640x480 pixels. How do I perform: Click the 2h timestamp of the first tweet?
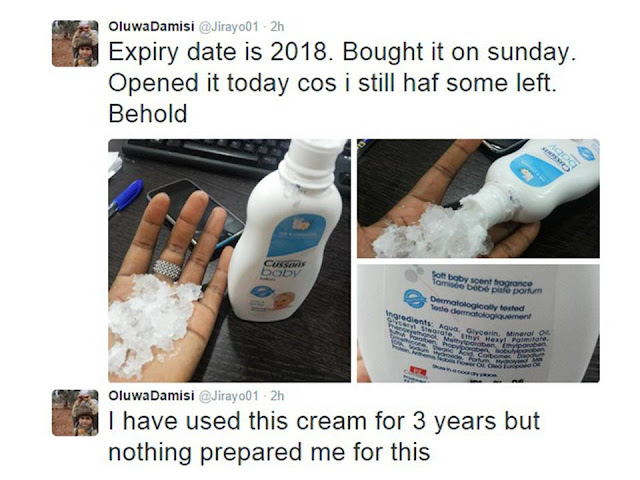click(277, 27)
